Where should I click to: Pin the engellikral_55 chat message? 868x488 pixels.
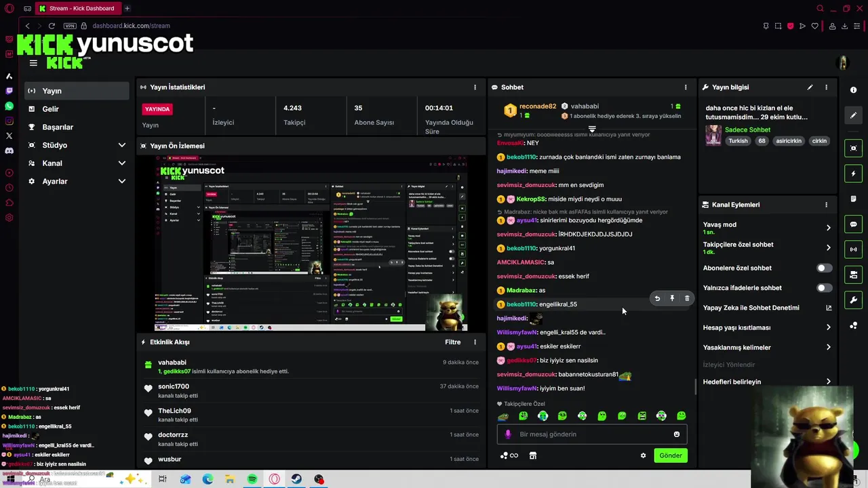tap(672, 298)
